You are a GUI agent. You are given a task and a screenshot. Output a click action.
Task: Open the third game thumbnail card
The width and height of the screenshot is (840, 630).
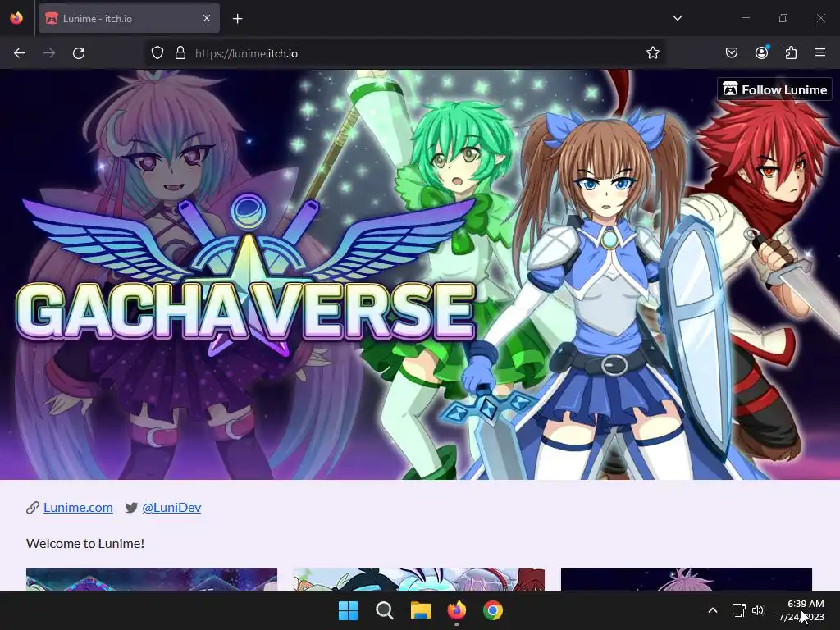click(687, 580)
